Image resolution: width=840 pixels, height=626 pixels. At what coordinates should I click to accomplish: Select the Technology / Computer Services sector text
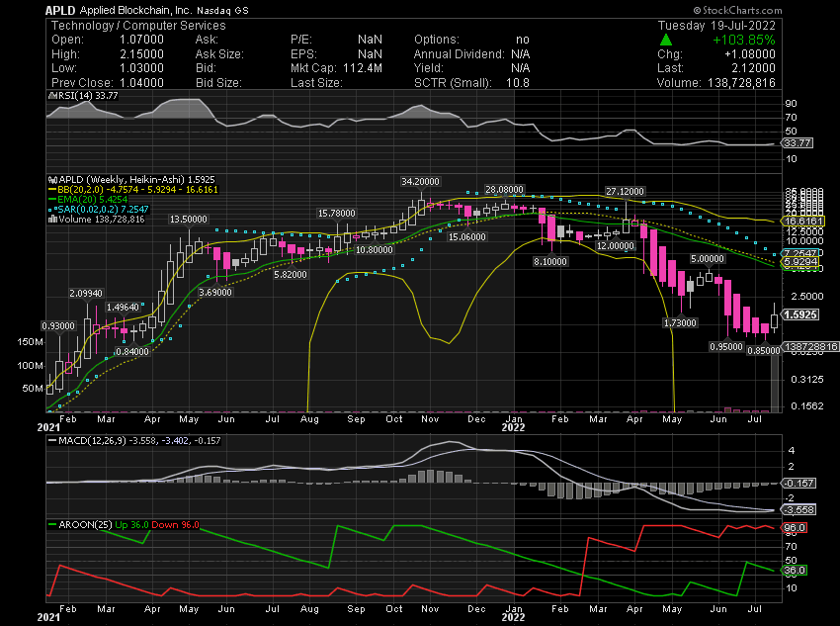pos(138,26)
